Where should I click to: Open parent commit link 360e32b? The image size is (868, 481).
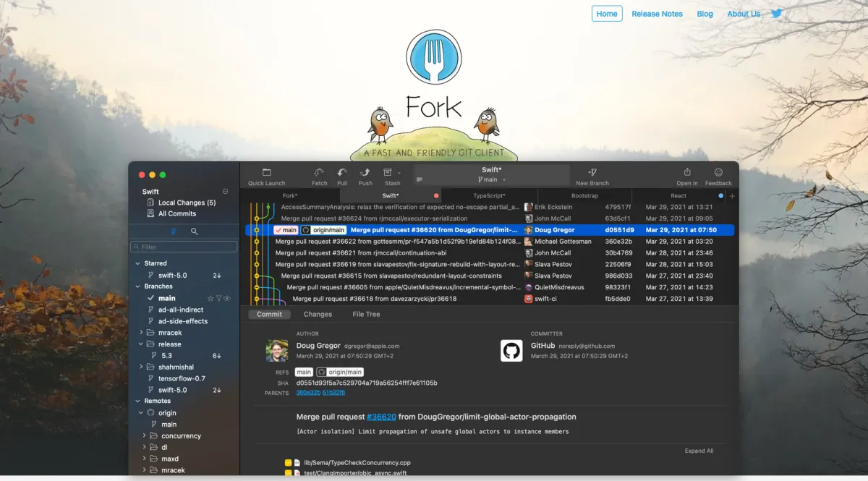coord(307,392)
